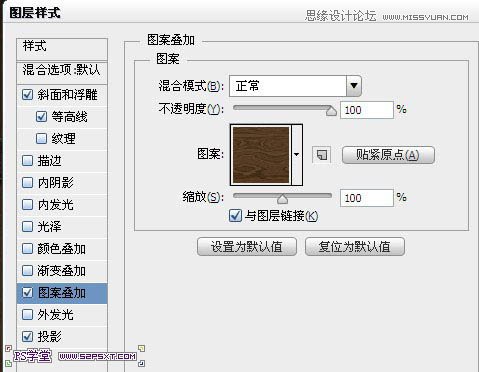This screenshot has width=479, height=372.
Task: Enable the 光泽 checkbox
Action: pyautogui.click(x=27, y=226)
